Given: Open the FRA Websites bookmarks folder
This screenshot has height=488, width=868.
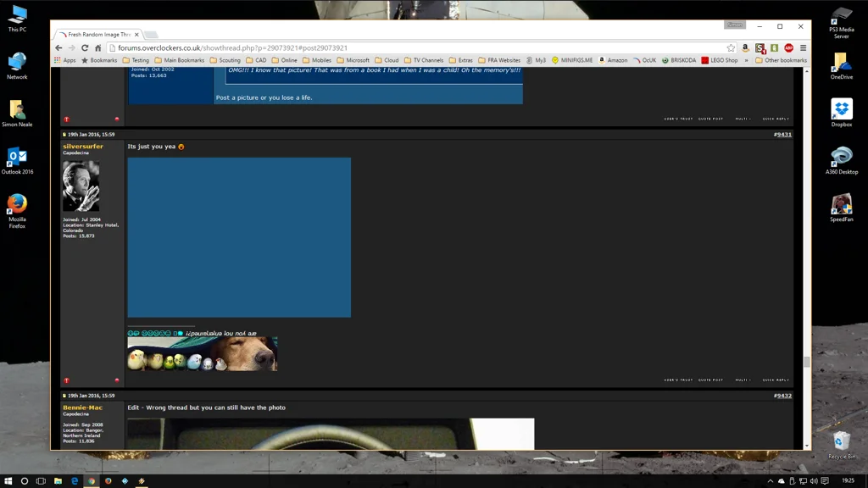Looking at the screenshot, I should [499, 60].
